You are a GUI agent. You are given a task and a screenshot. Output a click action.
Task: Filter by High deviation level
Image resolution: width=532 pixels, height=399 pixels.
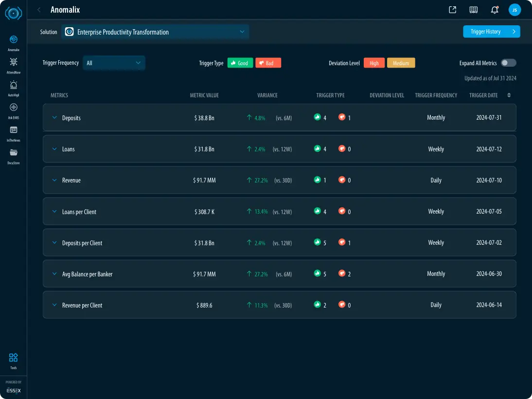point(374,63)
